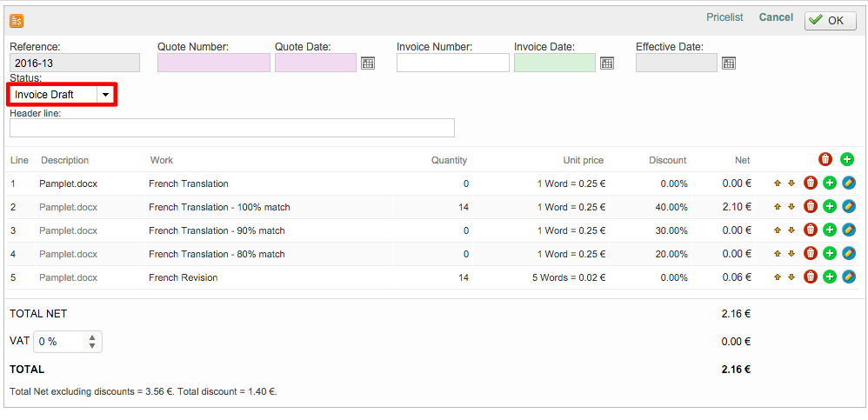
Task: Edit line 1 French Translation with pencil icon
Action: point(849,183)
